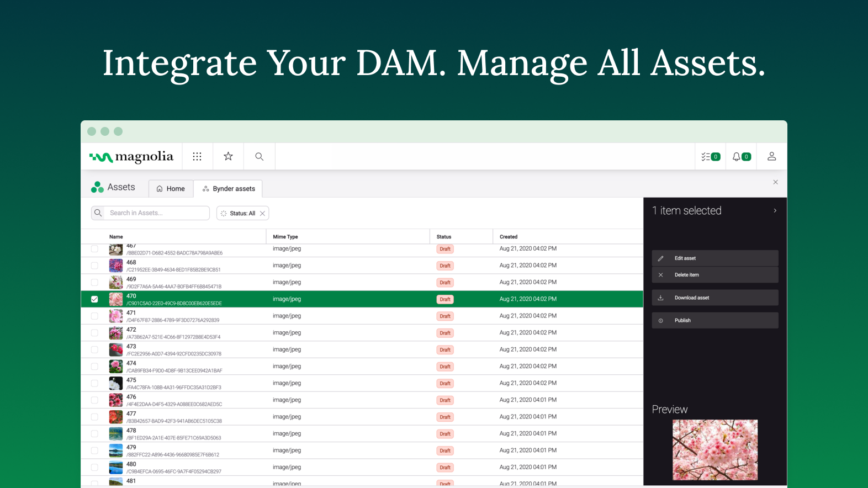
Task: Click the Magnolia logo
Action: pos(131,157)
